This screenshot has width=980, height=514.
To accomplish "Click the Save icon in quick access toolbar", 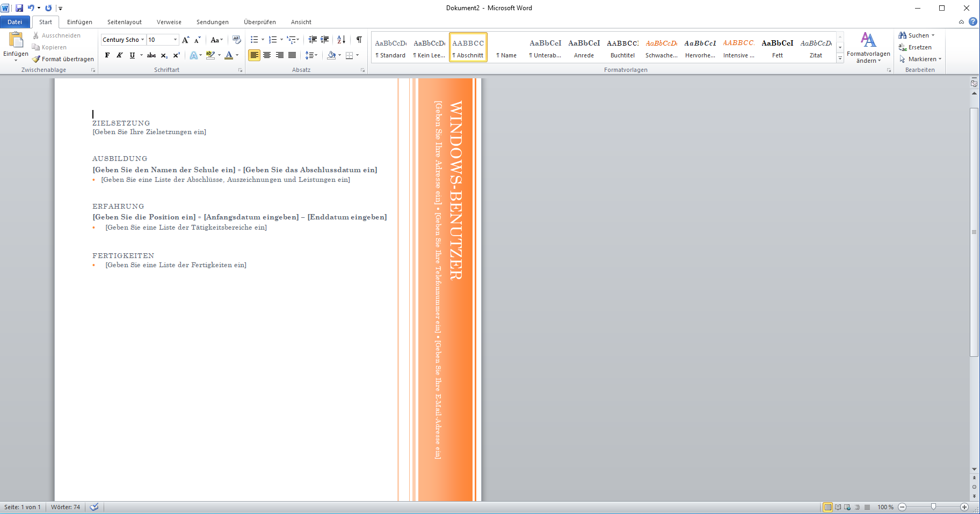I will 19,8.
